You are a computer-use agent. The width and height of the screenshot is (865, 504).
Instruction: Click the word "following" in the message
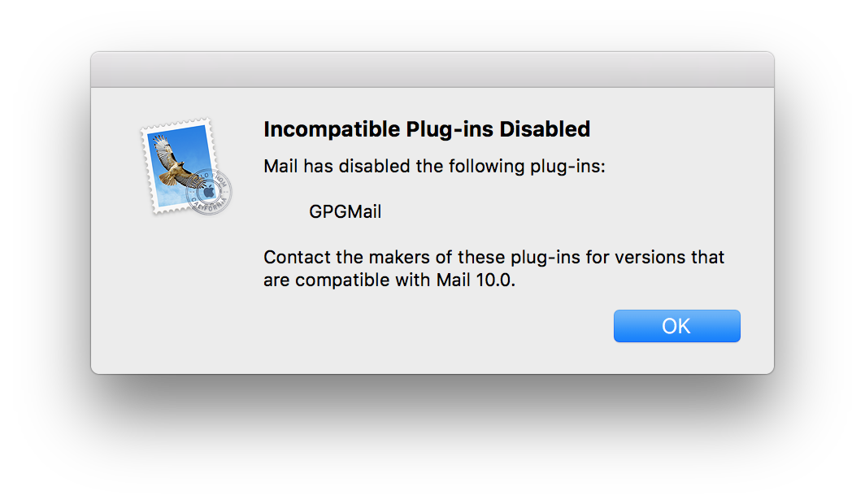pyautogui.click(x=486, y=167)
